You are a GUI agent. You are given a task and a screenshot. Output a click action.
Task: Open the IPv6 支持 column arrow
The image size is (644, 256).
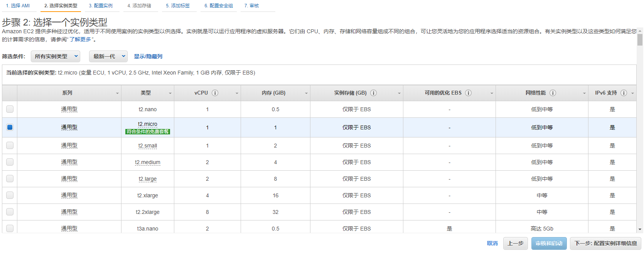(x=632, y=93)
